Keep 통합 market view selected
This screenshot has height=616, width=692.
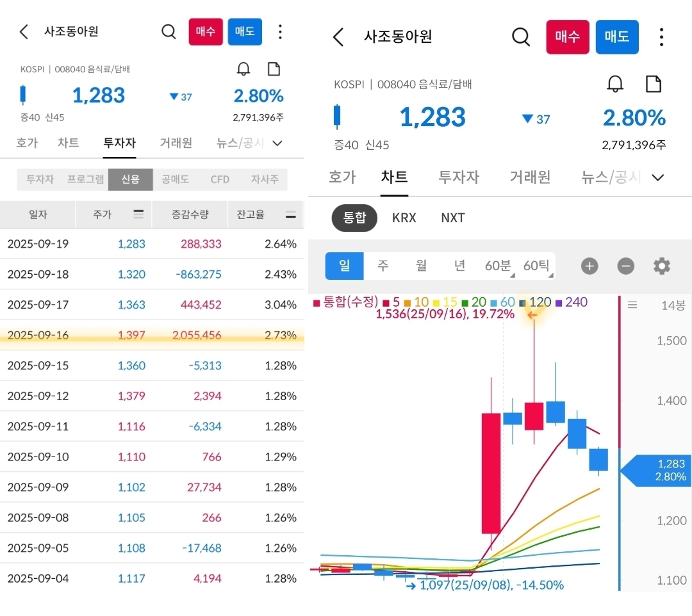click(x=354, y=218)
